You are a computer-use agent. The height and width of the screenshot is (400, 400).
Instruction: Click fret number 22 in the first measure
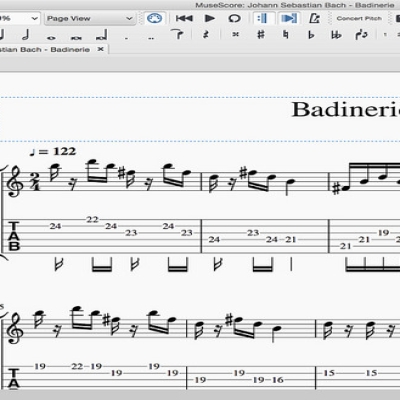click(92, 219)
